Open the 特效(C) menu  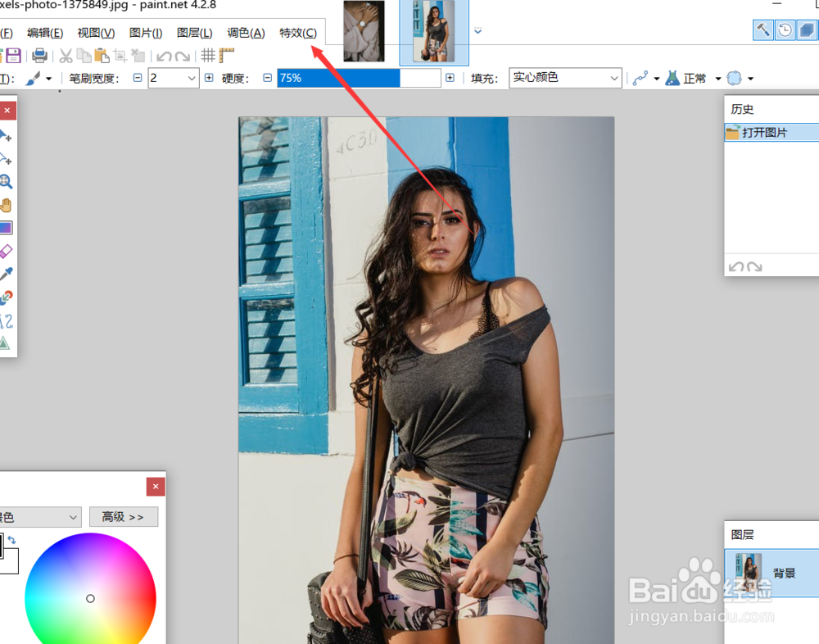[298, 33]
